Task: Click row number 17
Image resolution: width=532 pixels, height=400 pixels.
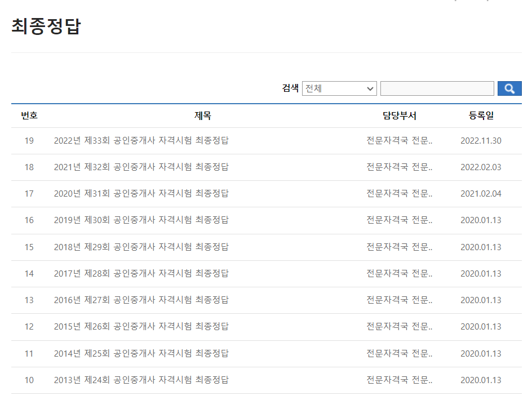Action: (29, 194)
